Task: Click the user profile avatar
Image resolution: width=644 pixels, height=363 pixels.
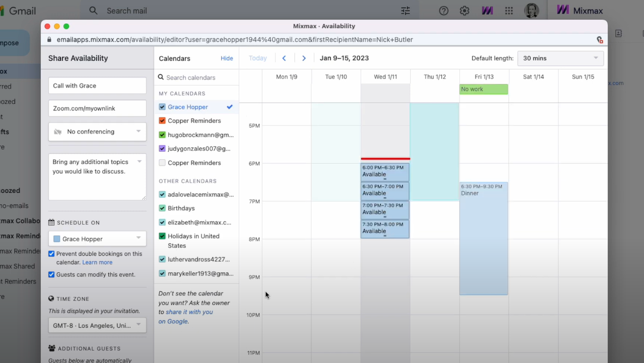Action: pos(531,11)
